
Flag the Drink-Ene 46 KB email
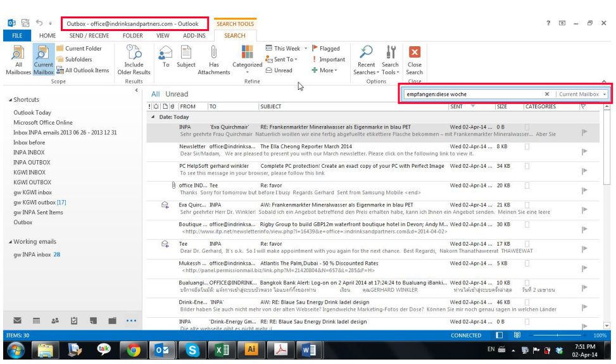[x=584, y=307]
